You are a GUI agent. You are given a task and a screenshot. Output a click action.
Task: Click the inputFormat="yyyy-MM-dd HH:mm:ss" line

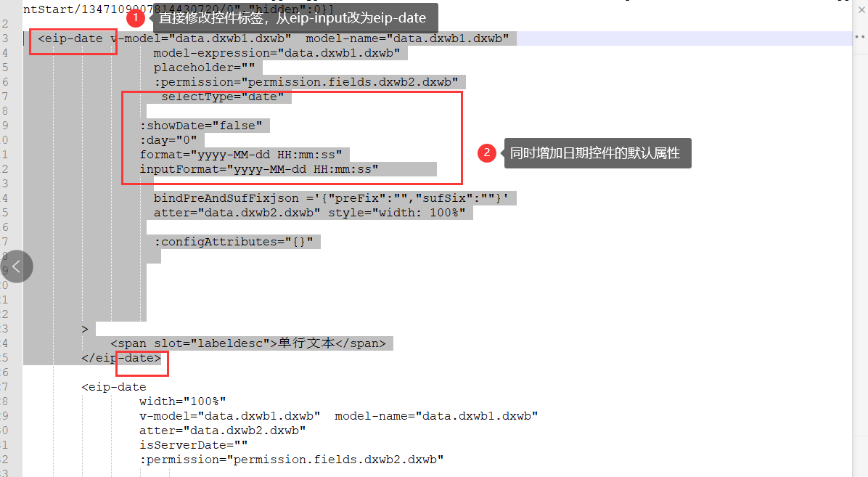pos(259,169)
